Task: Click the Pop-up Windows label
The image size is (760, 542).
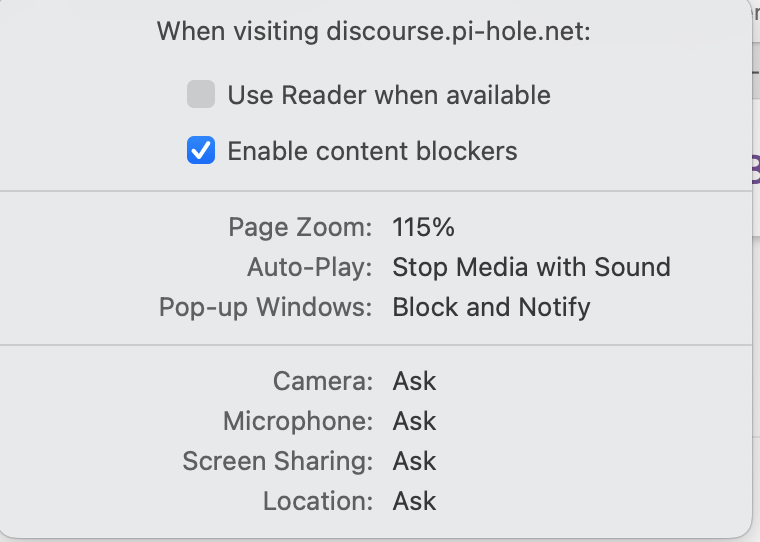Action: [x=266, y=307]
